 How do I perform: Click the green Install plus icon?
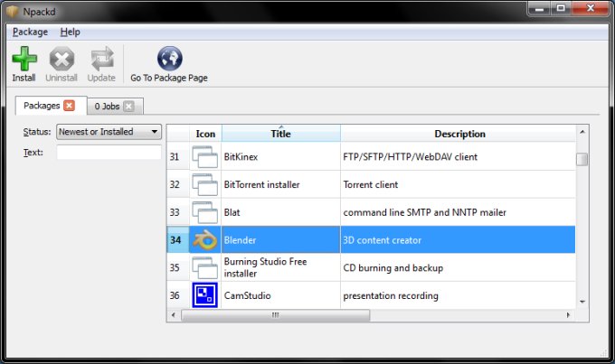tap(24, 60)
